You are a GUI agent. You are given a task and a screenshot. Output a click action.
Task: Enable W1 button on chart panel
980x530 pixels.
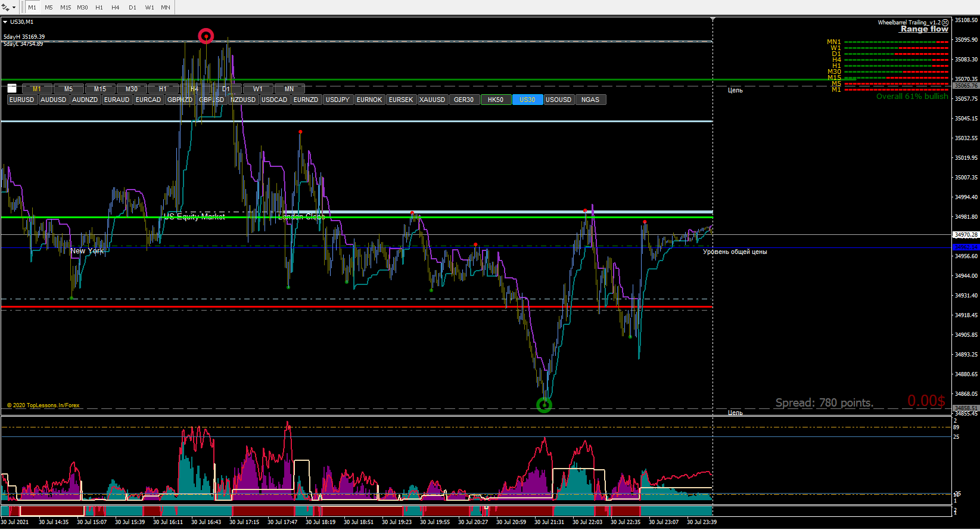point(257,89)
